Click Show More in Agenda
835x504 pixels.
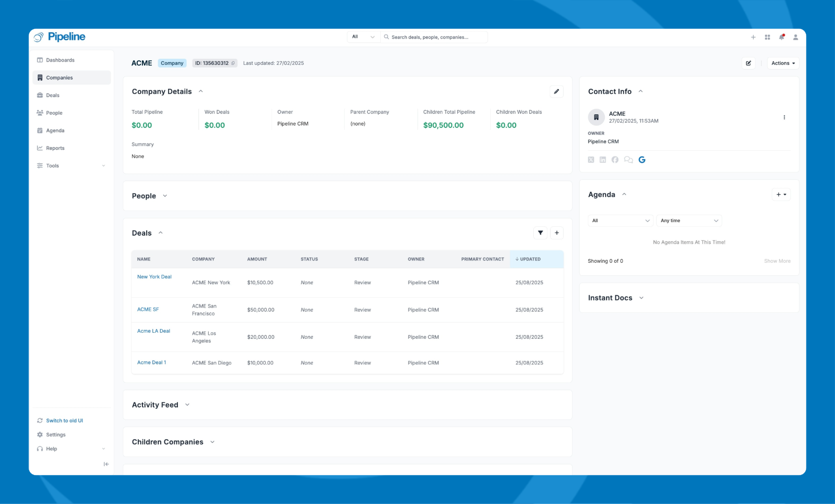pyautogui.click(x=778, y=261)
